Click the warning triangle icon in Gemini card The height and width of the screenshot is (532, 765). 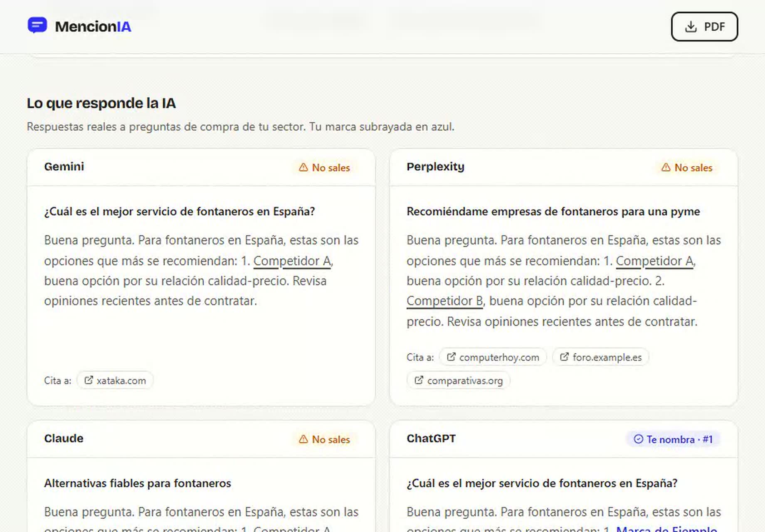304,167
